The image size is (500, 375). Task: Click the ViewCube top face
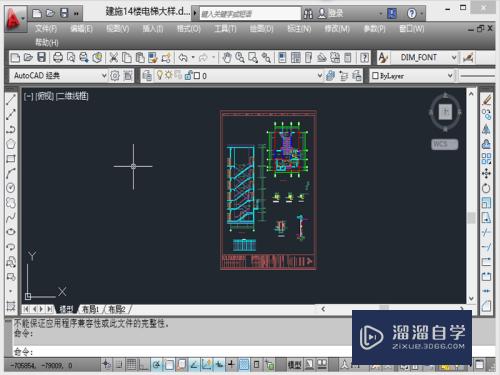(445, 111)
